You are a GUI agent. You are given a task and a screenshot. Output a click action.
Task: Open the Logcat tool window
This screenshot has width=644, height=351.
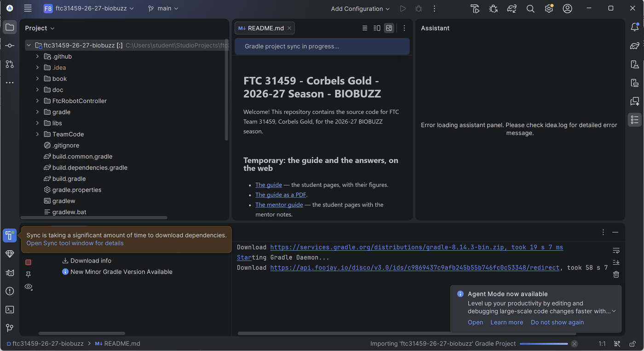click(10, 272)
